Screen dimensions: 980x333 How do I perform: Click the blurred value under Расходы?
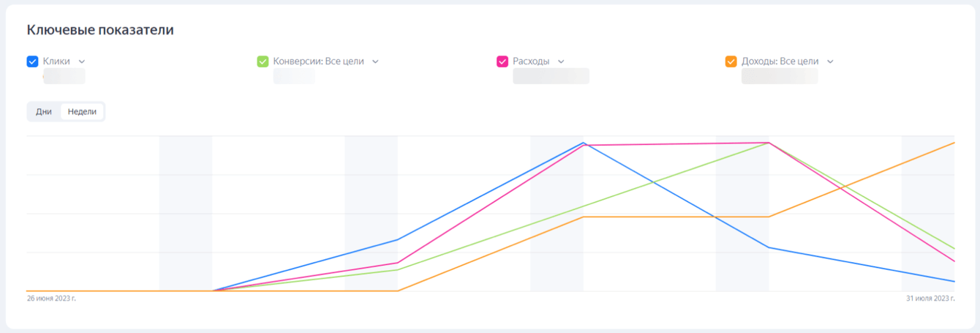551,76
